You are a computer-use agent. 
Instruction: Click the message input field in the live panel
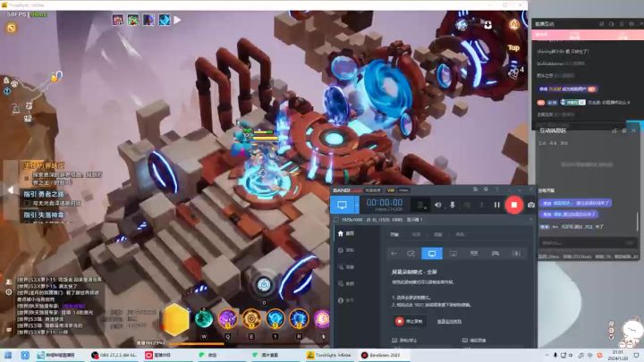pos(588,243)
